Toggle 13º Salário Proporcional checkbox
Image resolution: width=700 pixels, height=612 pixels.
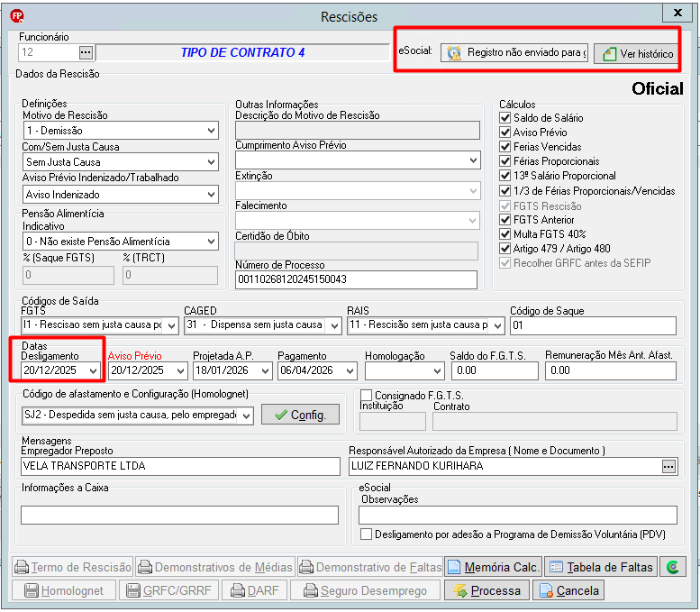(x=505, y=176)
